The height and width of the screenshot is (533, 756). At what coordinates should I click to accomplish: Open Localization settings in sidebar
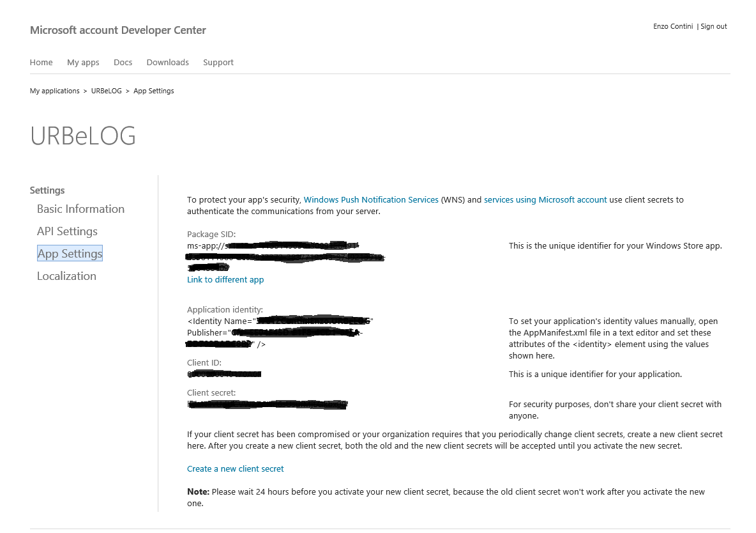click(66, 276)
